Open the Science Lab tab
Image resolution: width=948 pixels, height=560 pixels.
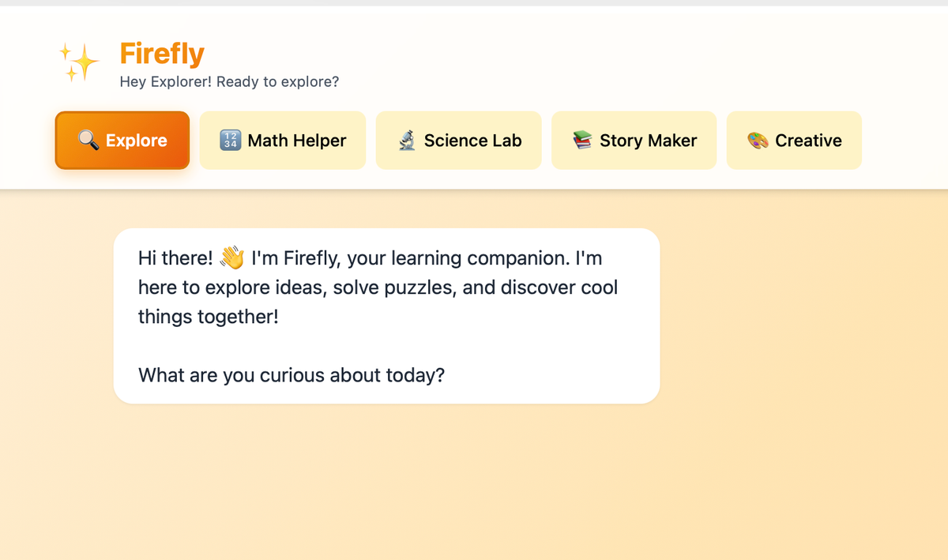[x=472, y=141]
